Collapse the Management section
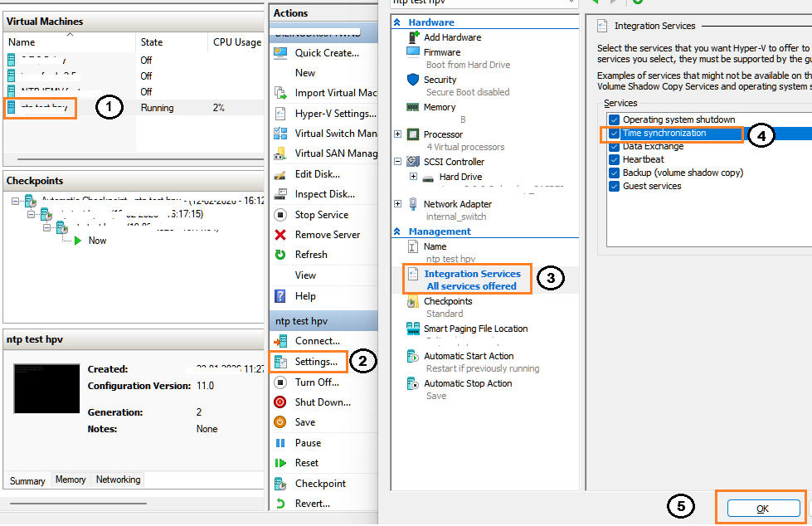The height and width of the screenshot is (526, 812). [x=397, y=231]
